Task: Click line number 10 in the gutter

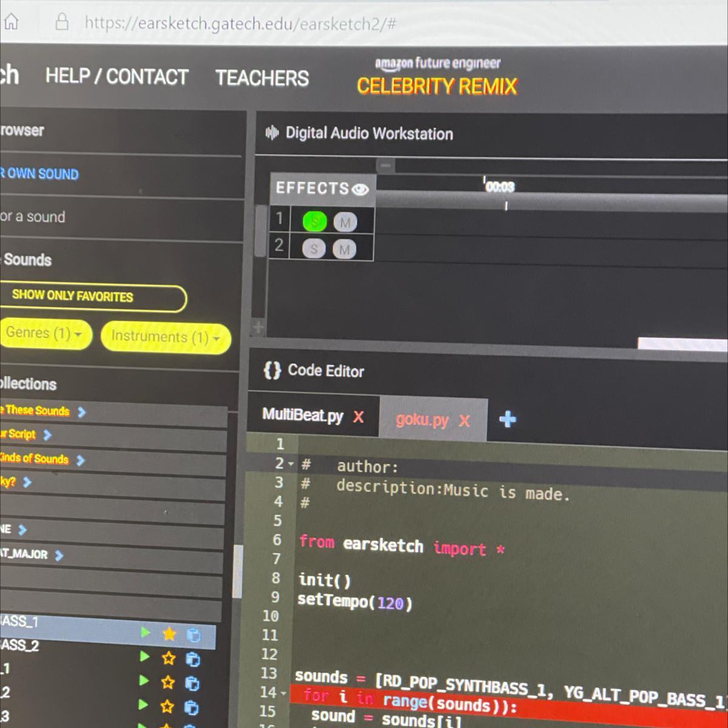Action: pyautogui.click(x=271, y=615)
